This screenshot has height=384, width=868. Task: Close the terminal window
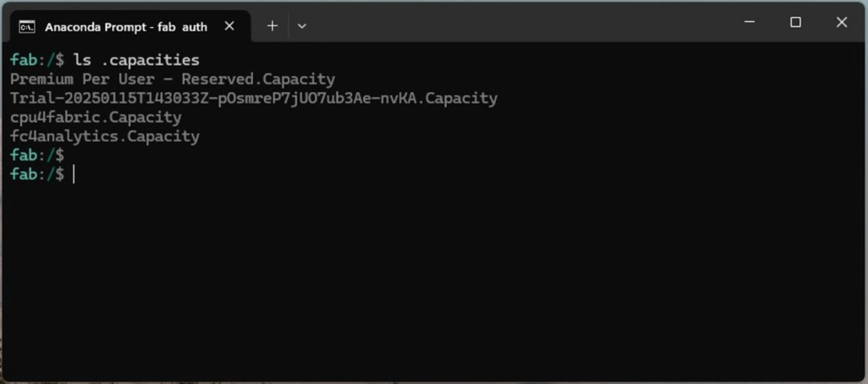tap(842, 22)
